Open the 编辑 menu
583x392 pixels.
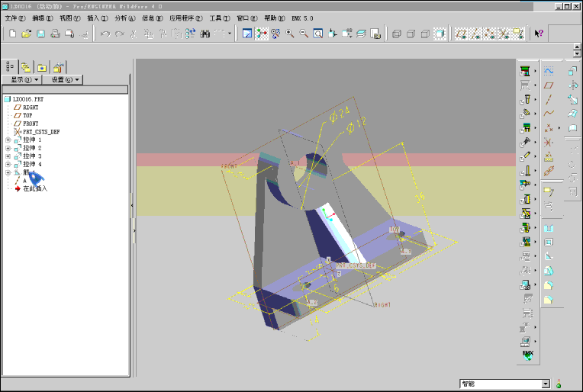coord(43,18)
